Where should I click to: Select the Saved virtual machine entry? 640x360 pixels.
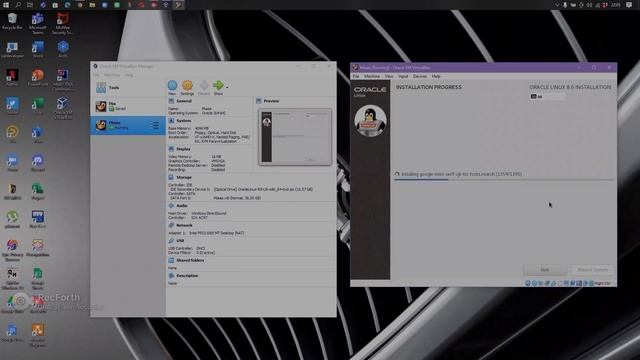[128, 106]
